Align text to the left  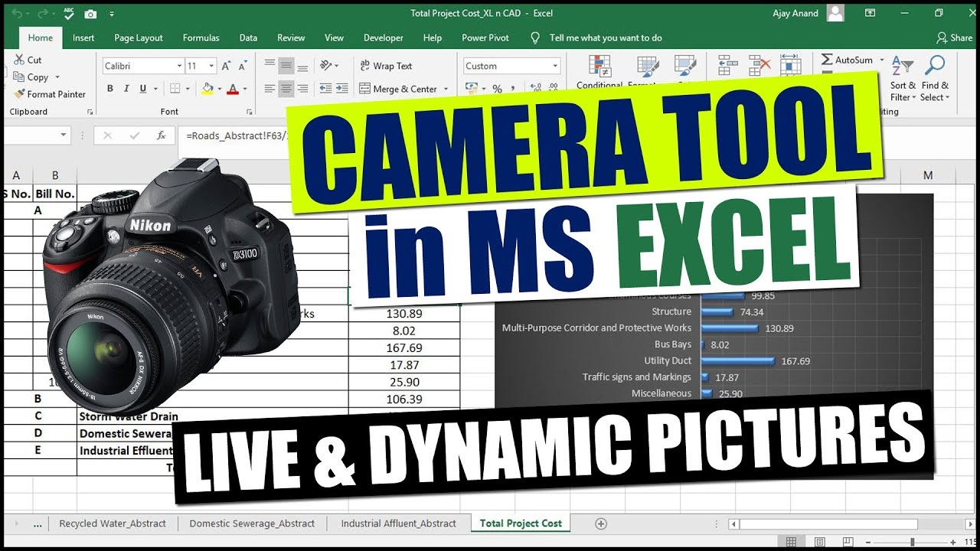pos(269,89)
